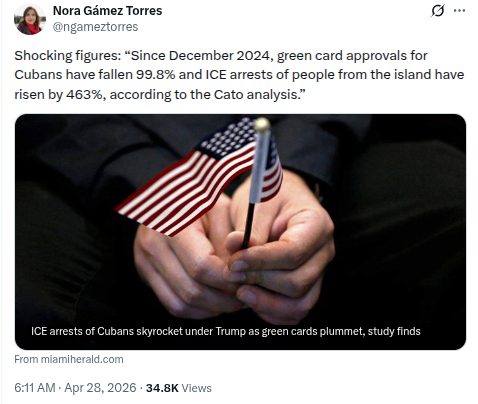This screenshot has height=404, width=478.
Task: Click Nora Gámez Torres profile avatar
Action: point(30,19)
